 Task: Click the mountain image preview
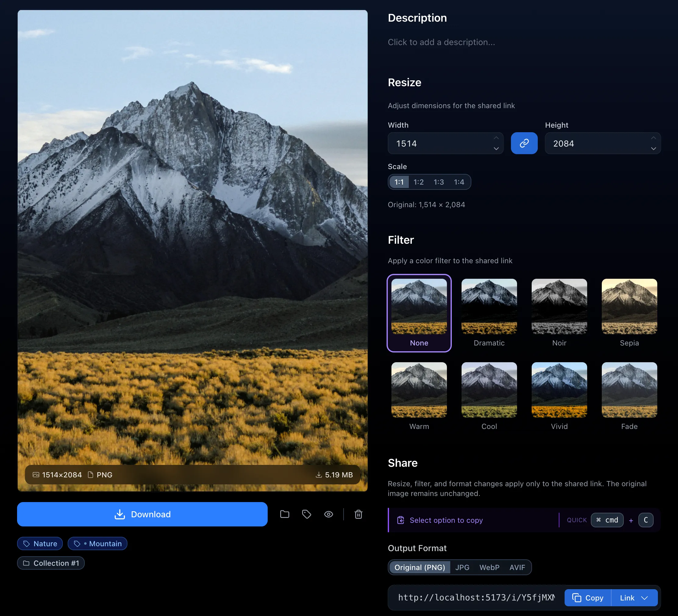[x=192, y=251]
